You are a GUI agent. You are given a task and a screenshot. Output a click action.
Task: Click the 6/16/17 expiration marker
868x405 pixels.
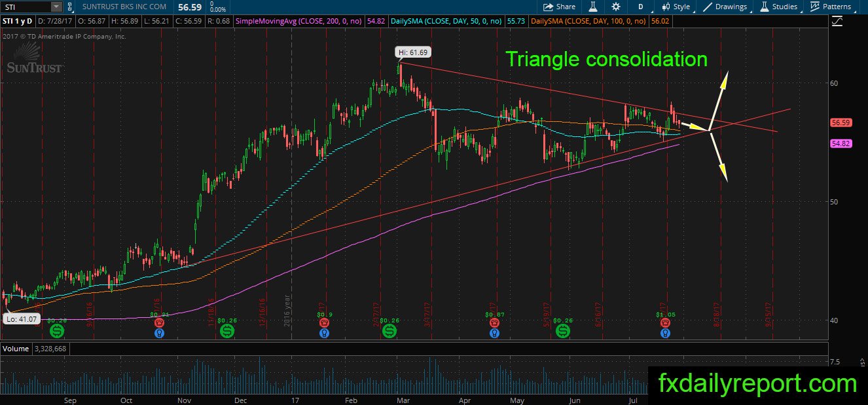coord(598,314)
